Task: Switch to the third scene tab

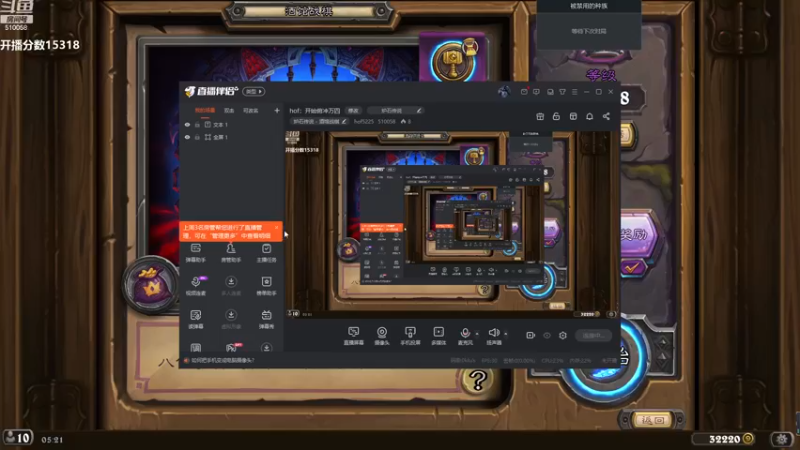Action: coord(251,110)
